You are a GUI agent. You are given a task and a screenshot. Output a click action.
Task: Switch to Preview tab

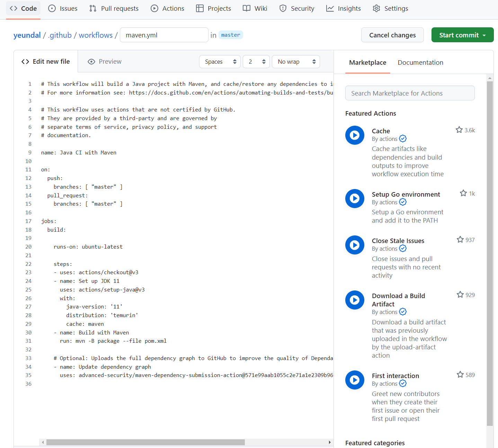105,62
